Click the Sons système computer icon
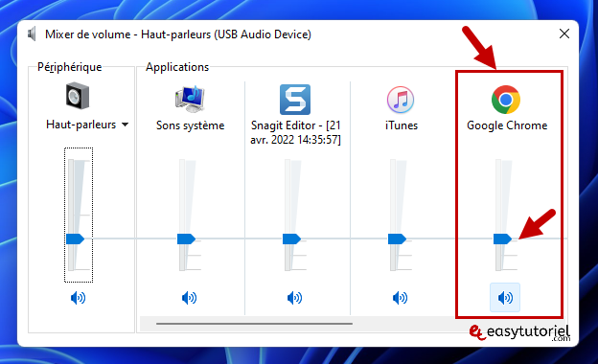 click(190, 99)
